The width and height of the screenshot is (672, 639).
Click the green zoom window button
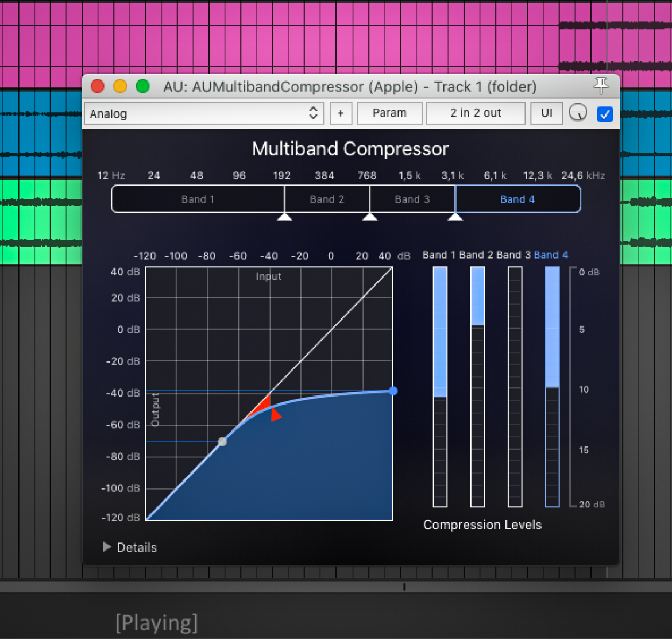point(142,87)
